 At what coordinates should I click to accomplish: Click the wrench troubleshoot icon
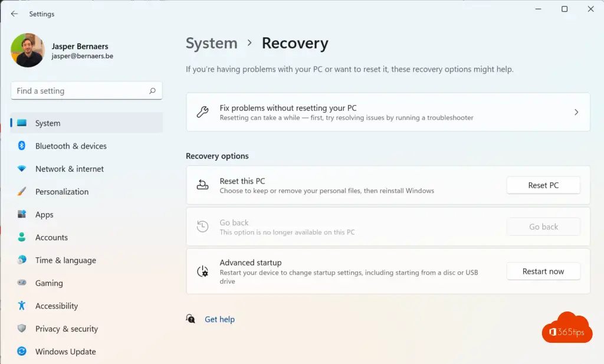click(203, 112)
